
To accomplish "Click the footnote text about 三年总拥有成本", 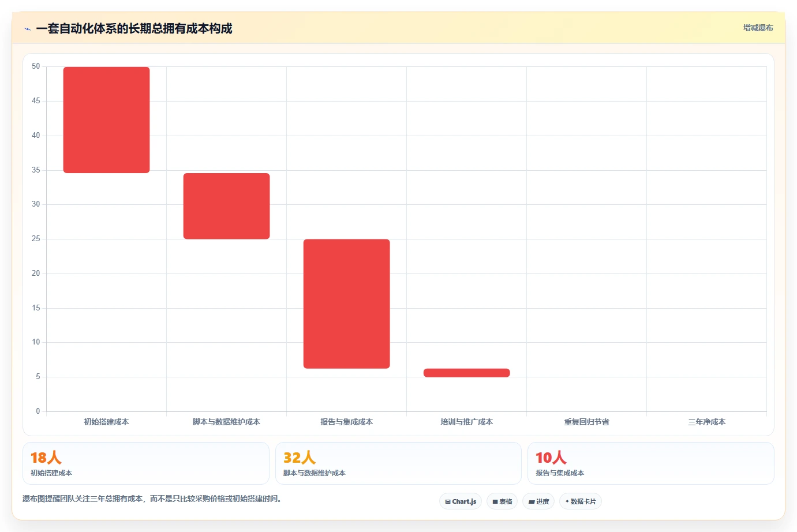I will pos(153,499).
